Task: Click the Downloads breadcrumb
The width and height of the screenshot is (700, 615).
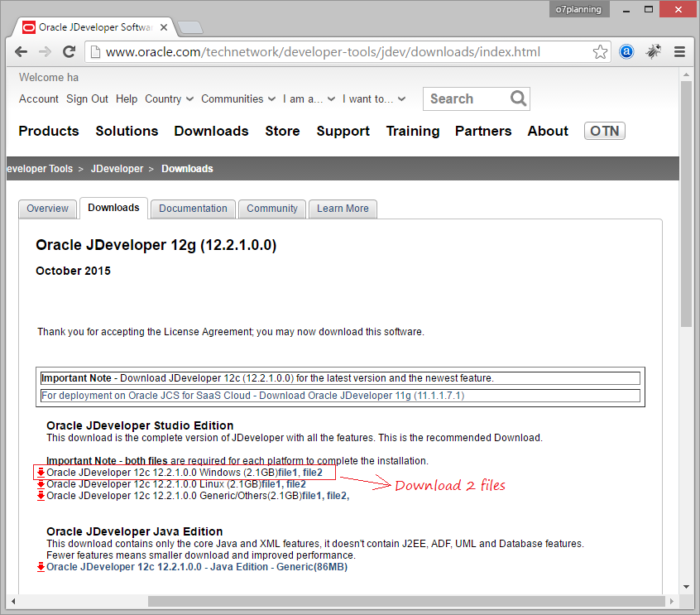Action: pos(187,169)
